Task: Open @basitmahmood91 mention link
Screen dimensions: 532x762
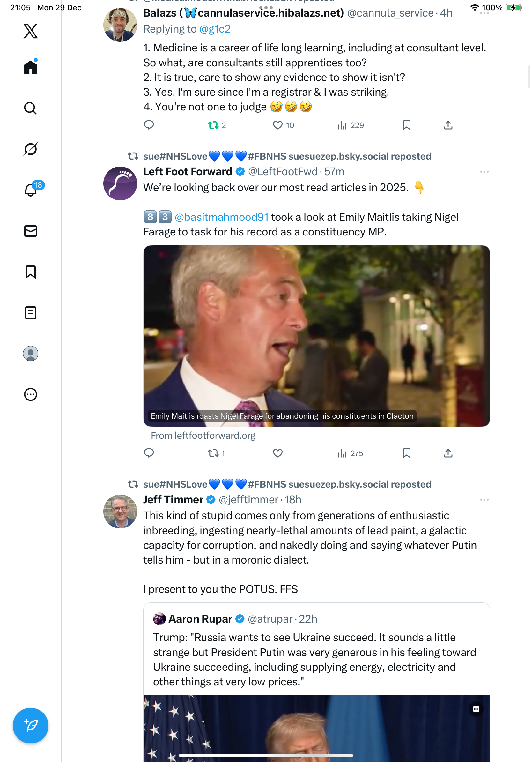Action: (x=222, y=217)
